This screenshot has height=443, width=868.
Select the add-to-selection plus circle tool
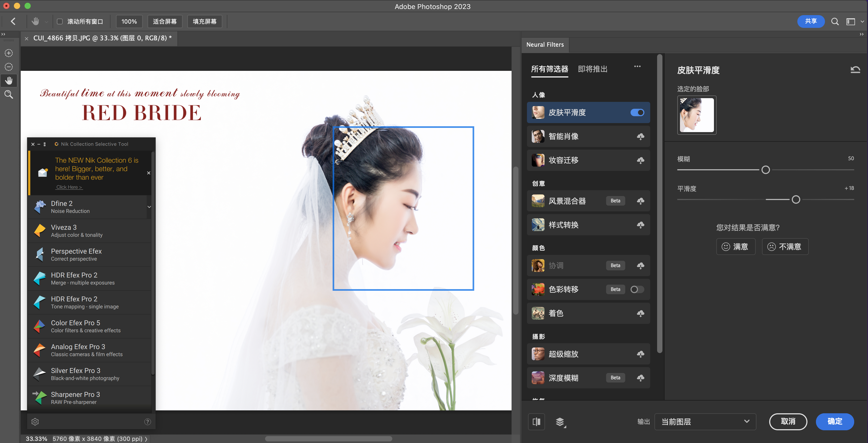click(x=9, y=53)
